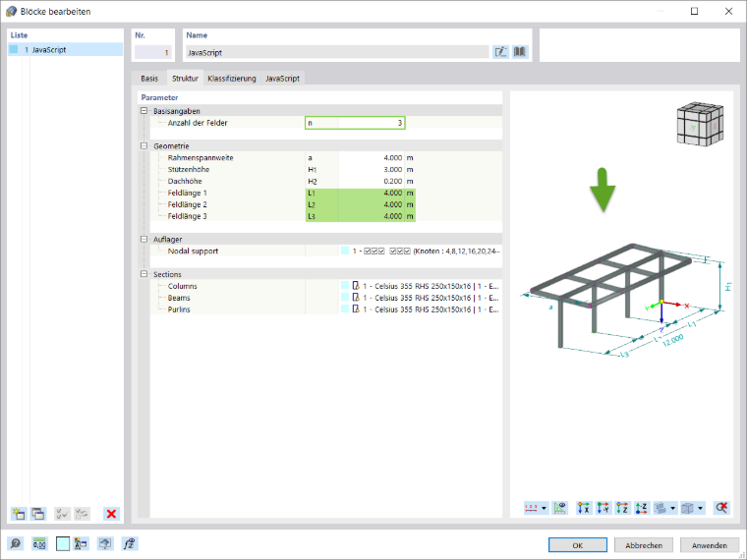The height and width of the screenshot is (560, 747).
Task: Reset preview zoom with magnifier X icon
Action: (721, 508)
